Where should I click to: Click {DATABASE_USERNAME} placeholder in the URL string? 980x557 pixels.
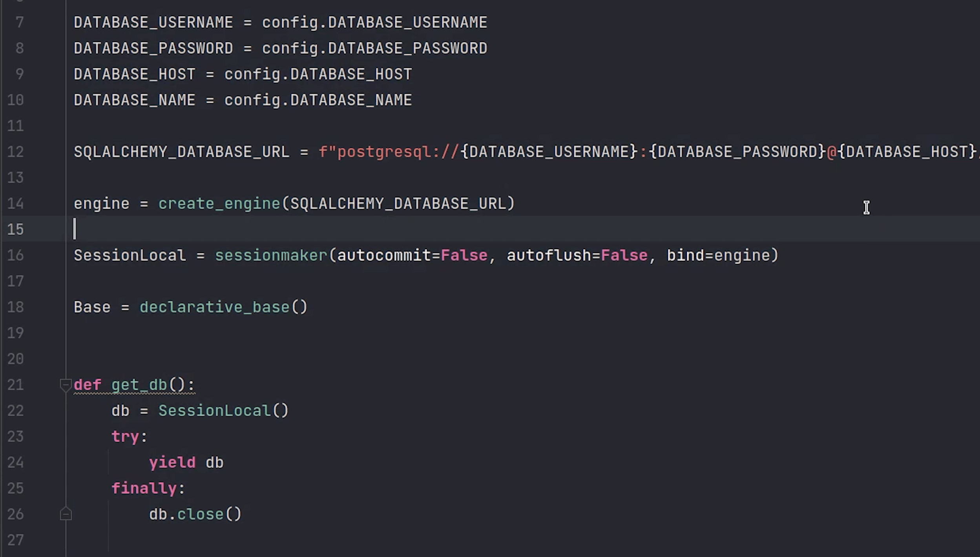tap(549, 152)
